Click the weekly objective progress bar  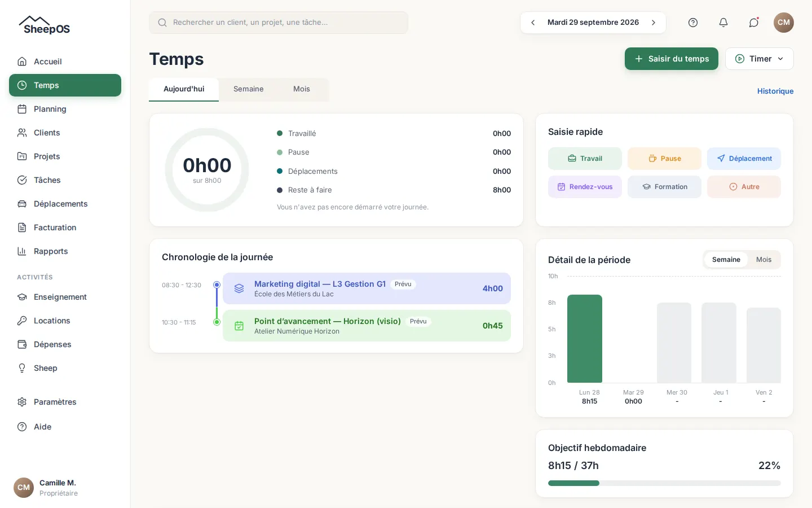664,483
